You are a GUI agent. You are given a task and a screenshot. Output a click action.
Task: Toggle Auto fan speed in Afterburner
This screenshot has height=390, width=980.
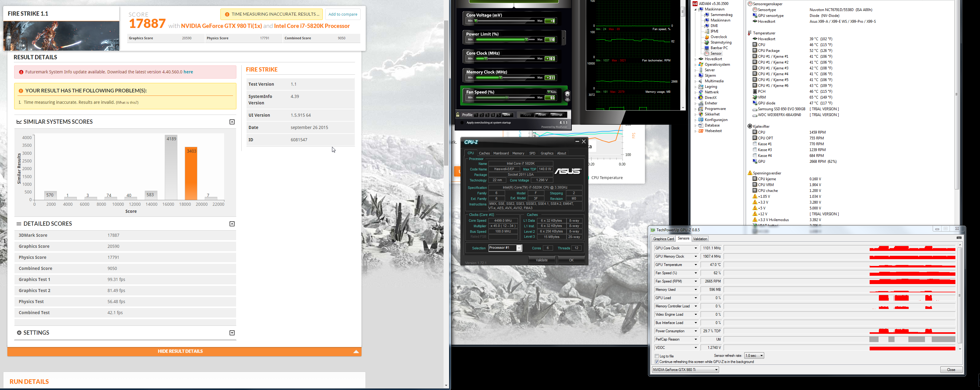[551, 92]
